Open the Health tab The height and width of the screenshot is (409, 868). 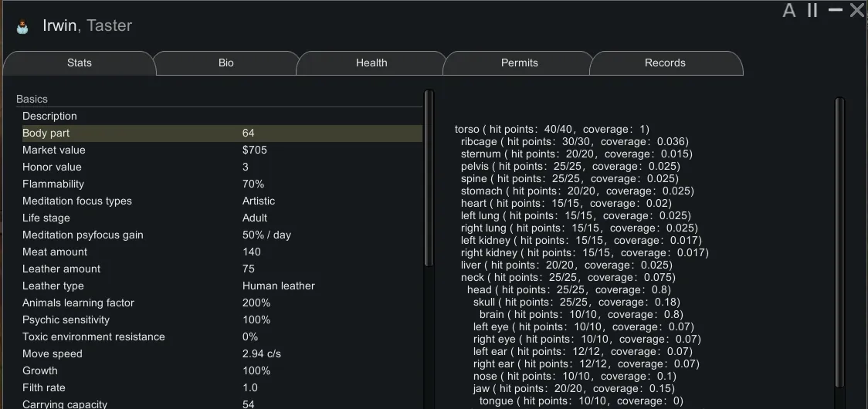(371, 63)
